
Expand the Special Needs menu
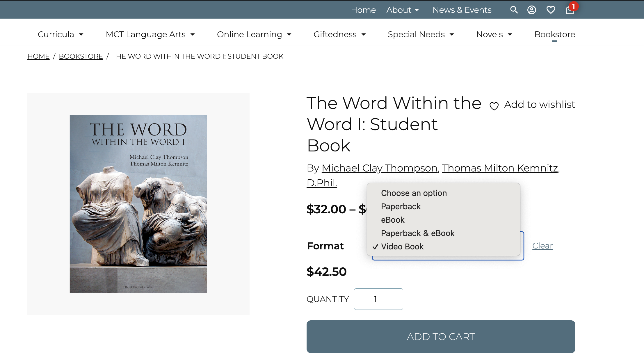pos(421,34)
